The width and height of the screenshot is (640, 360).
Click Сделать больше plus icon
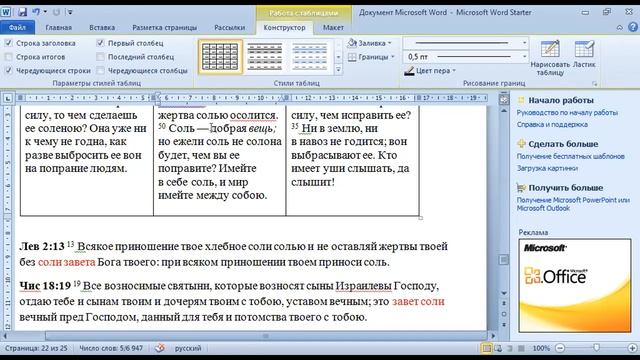coord(521,144)
